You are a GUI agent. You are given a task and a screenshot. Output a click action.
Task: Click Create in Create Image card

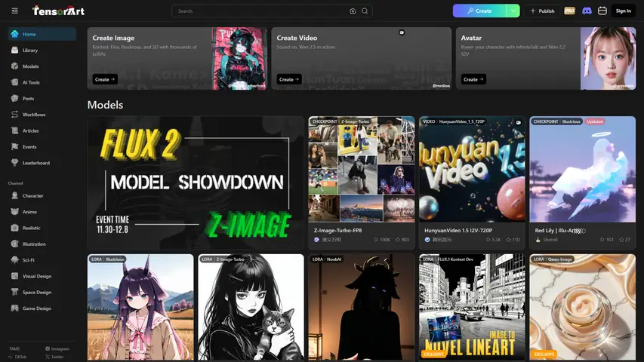point(105,79)
